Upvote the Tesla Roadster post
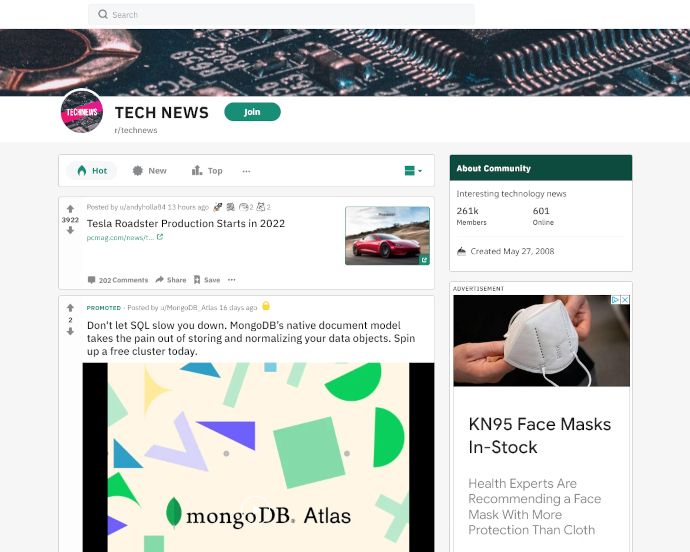Screen dimensions: 690x552 click(70, 209)
